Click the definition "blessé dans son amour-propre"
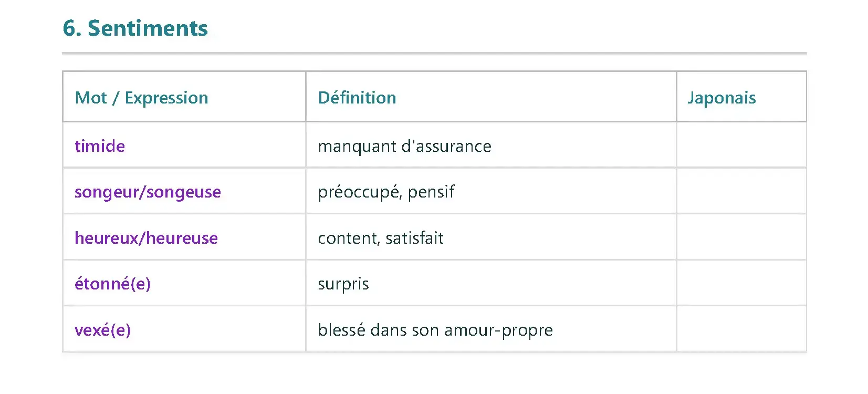 (x=435, y=330)
